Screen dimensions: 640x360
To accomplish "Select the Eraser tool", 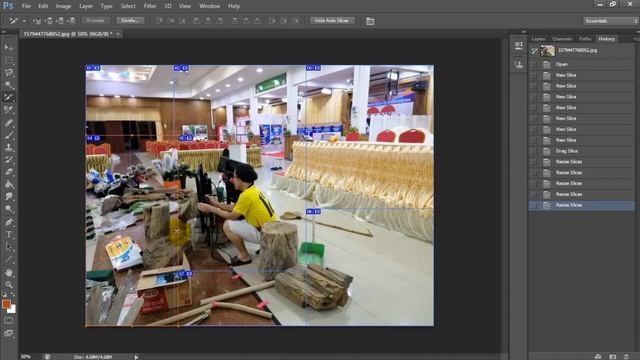I will click(9, 172).
